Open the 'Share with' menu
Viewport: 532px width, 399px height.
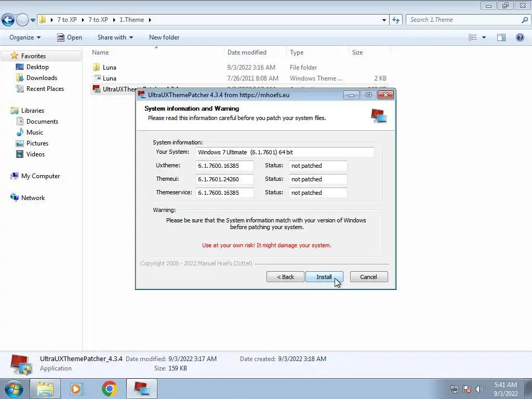point(115,37)
